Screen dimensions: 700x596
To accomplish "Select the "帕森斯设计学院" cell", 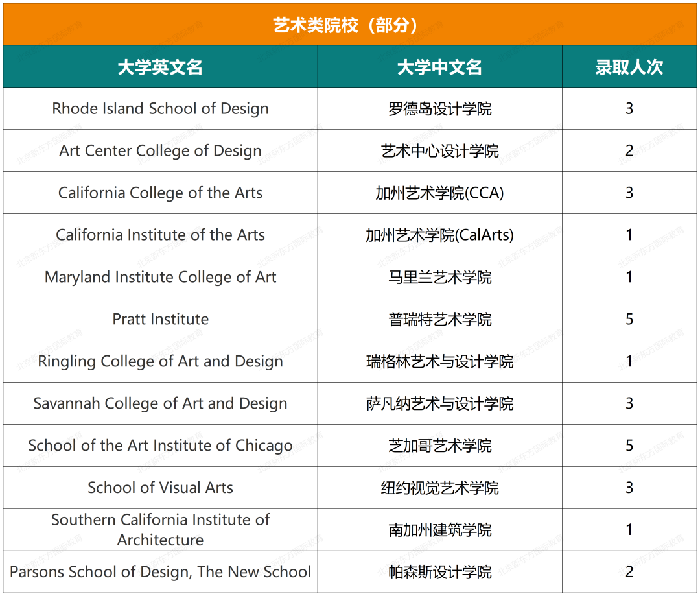I will (439, 571).
